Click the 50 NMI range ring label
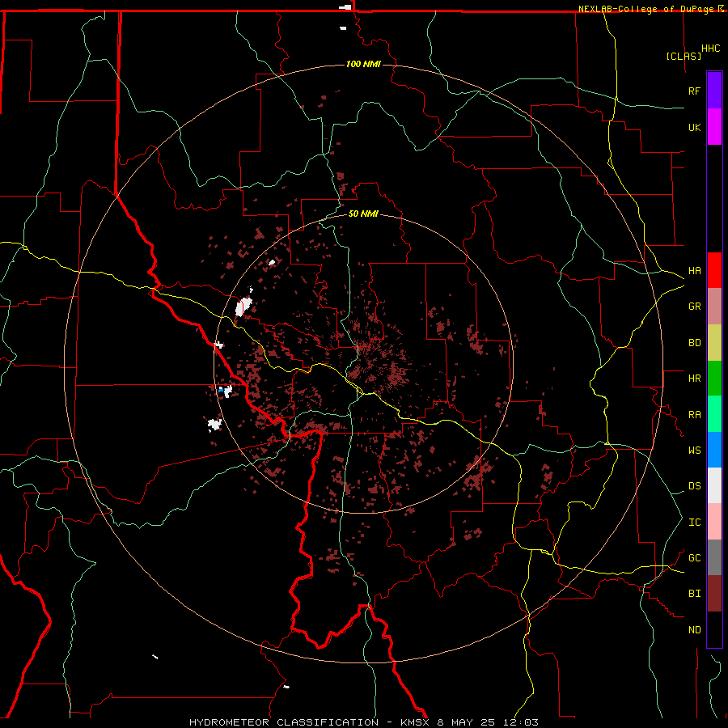This screenshot has width=728, height=728. click(x=363, y=214)
